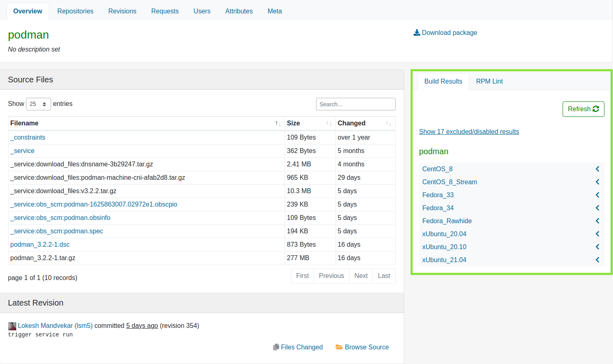Click the Browse Source folder icon

tap(340, 347)
